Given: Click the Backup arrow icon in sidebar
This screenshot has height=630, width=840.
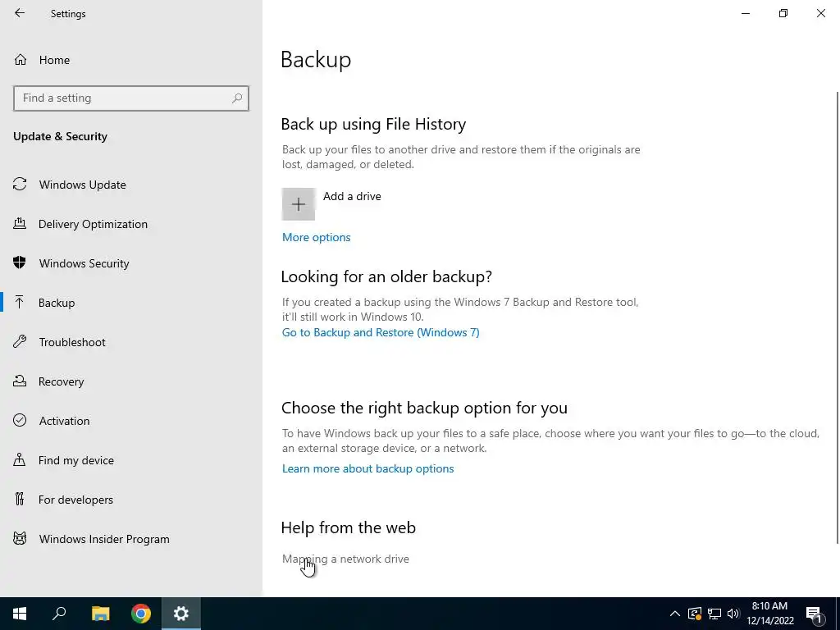Looking at the screenshot, I should pos(20,302).
